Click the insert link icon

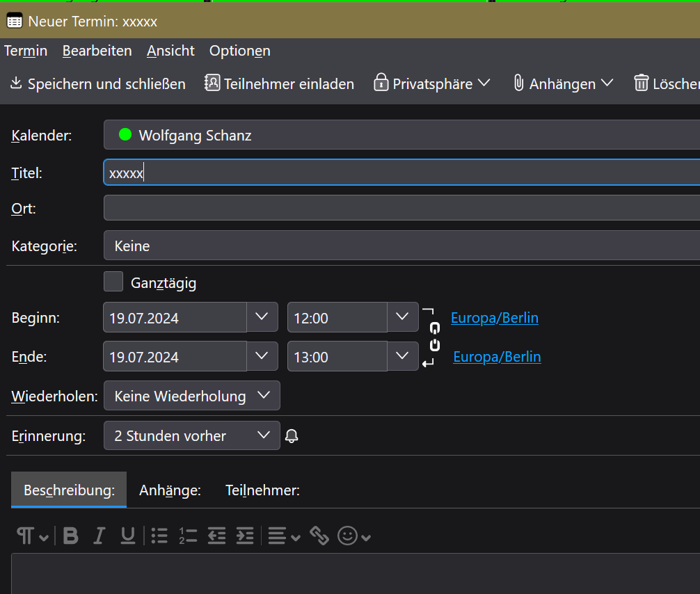click(x=319, y=535)
